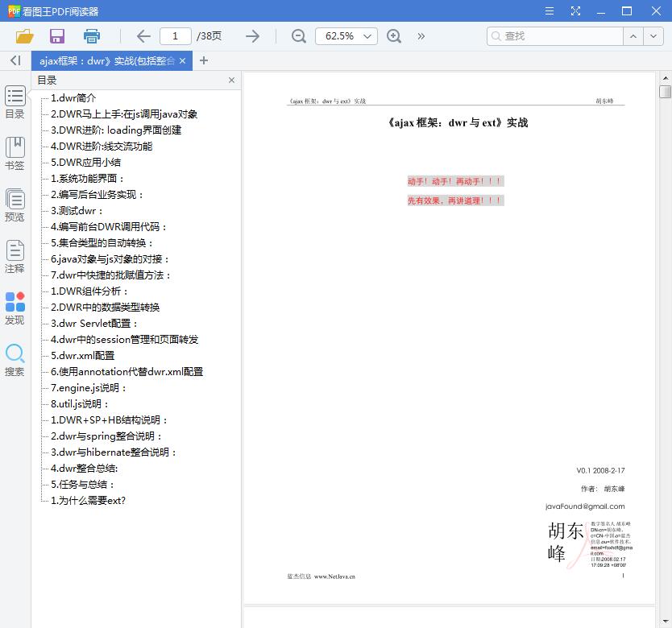Find next search result arrow
672x628 pixels.
[653, 36]
